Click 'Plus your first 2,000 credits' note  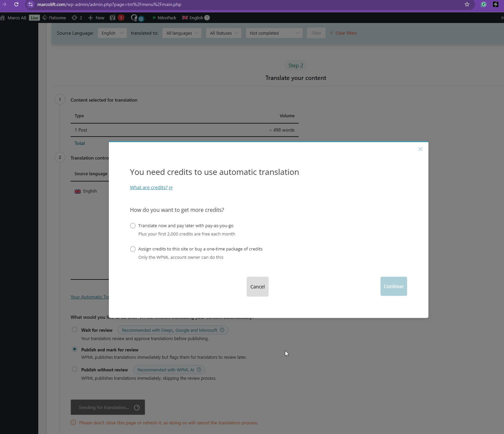(x=187, y=234)
